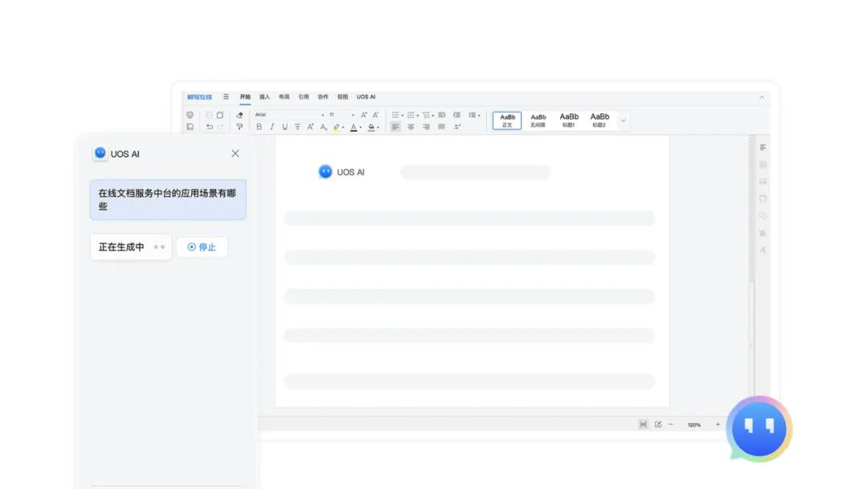Align the text right
The width and height of the screenshot is (868, 489).
426,127
